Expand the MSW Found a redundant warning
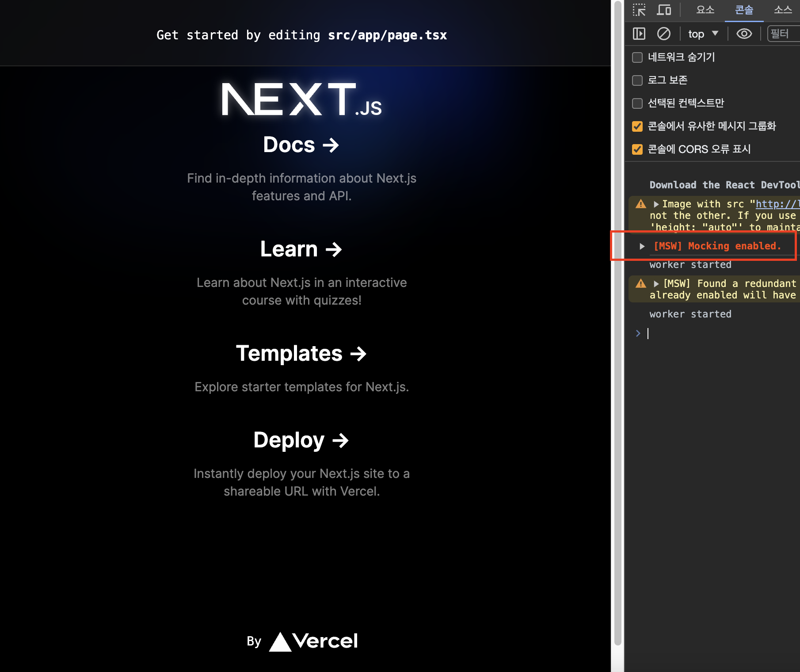This screenshot has height=672, width=800. tap(656, 284)
